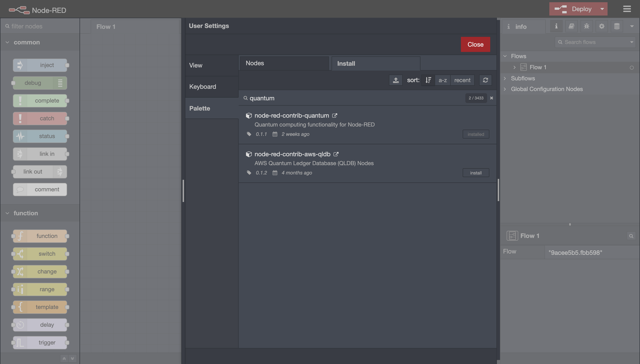Viewport: 640px width, 364px height.
Task: Click the Node-RED logo icon
Action: [18, 9]
